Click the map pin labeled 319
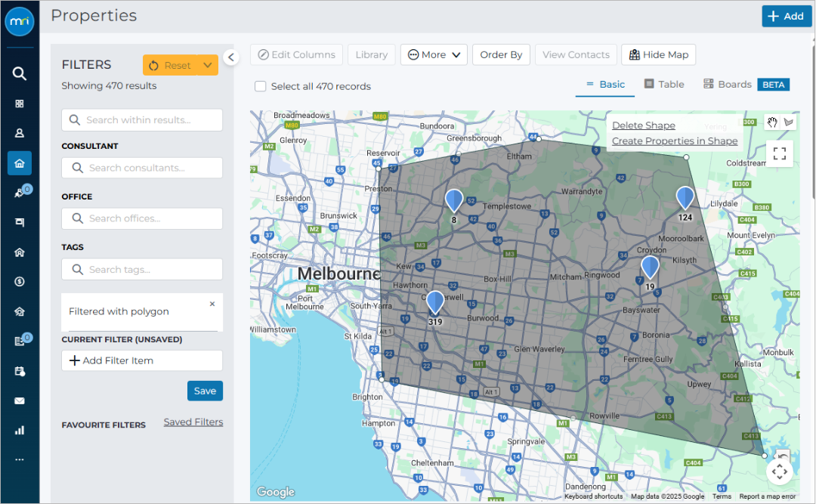816x504 pixels. pyautogui.click(x=435, y=302)
